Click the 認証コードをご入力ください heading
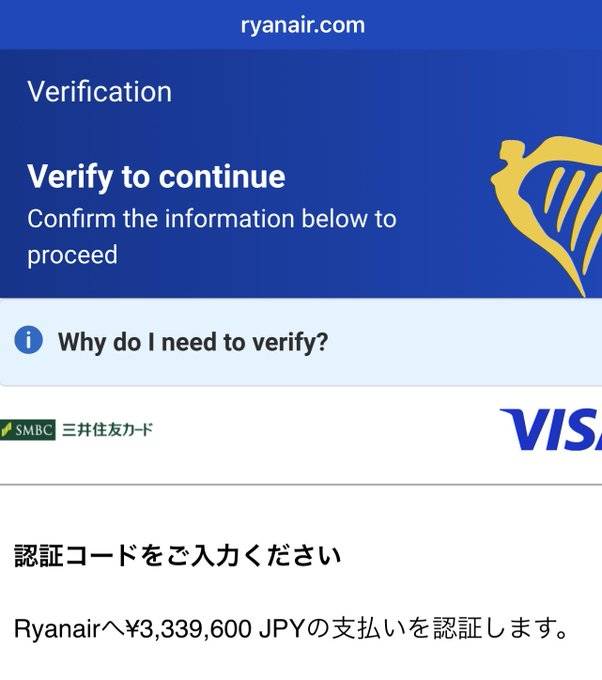 click(x=178, y=556)
